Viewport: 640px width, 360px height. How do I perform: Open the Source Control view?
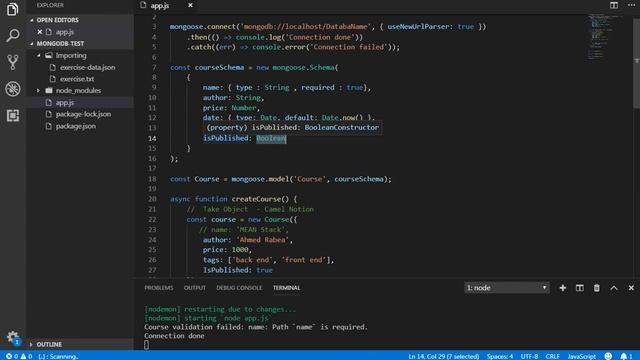13,62
